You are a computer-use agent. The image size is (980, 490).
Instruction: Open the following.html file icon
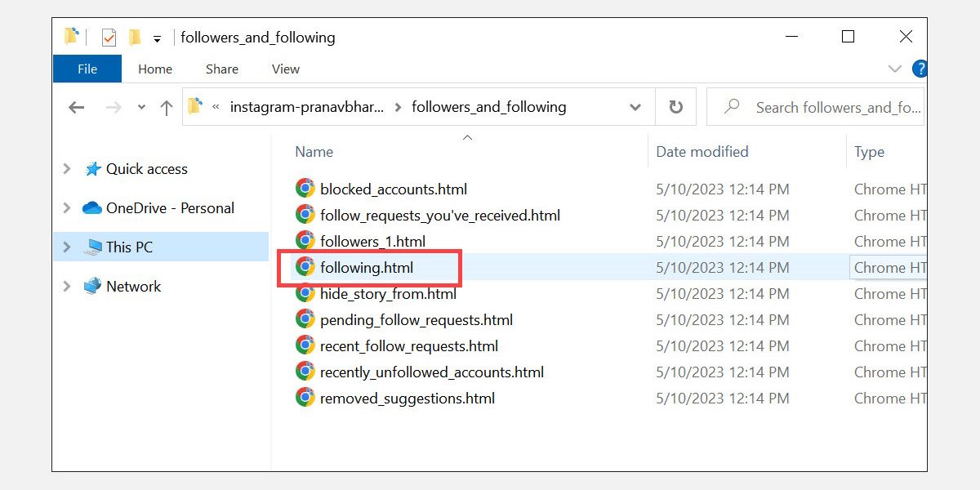coord(305,267)
